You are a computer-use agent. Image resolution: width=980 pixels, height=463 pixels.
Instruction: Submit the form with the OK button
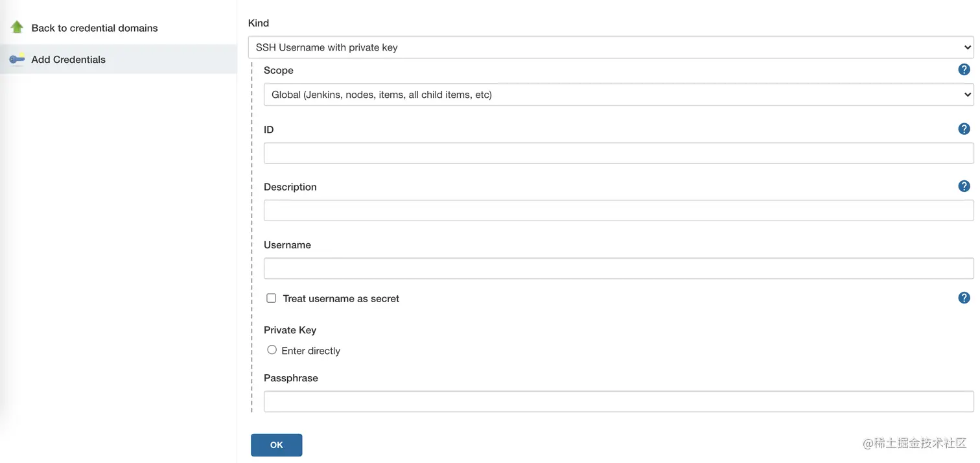[x=277, y=445]
